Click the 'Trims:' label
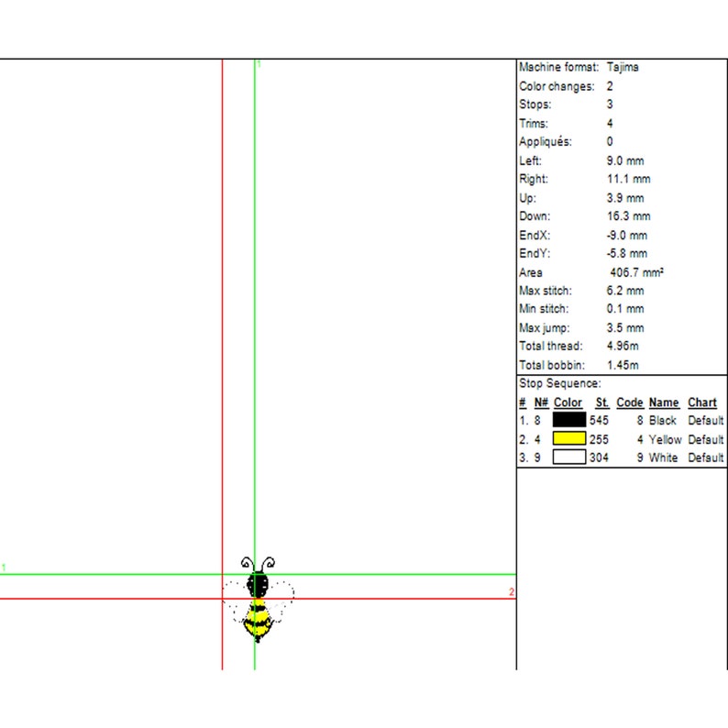 (x=534, y=124)
